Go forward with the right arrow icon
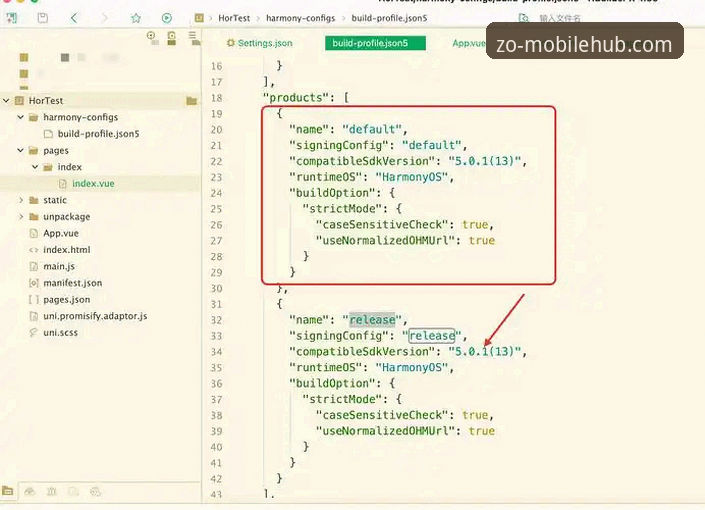705x510 pixels. (x=104, y=18)
